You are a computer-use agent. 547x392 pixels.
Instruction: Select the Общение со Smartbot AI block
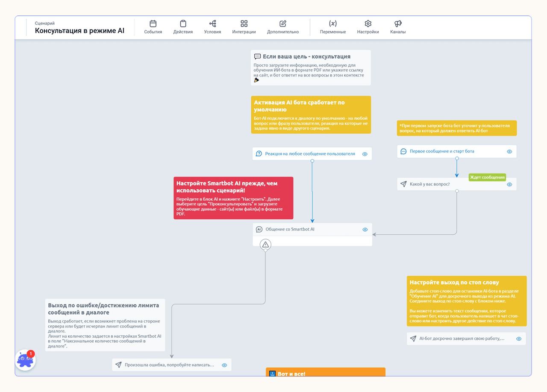pyautogui.click(x=312, y=230)
